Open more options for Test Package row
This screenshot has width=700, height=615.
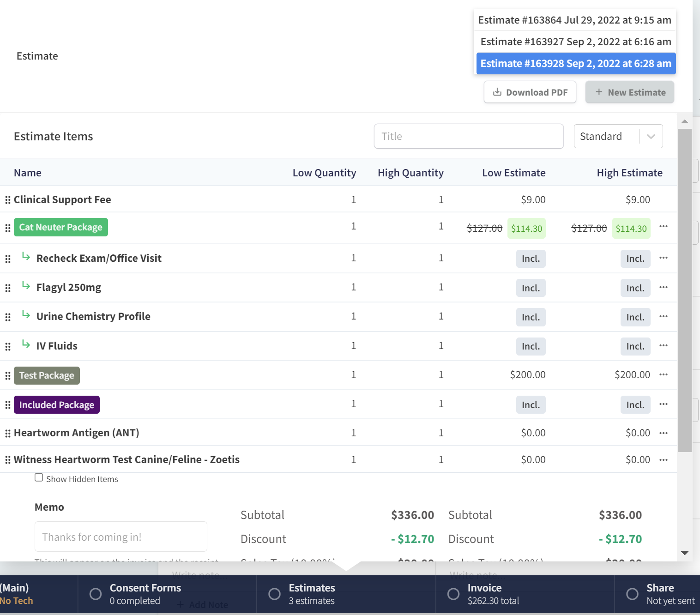(x=663, y=374)
